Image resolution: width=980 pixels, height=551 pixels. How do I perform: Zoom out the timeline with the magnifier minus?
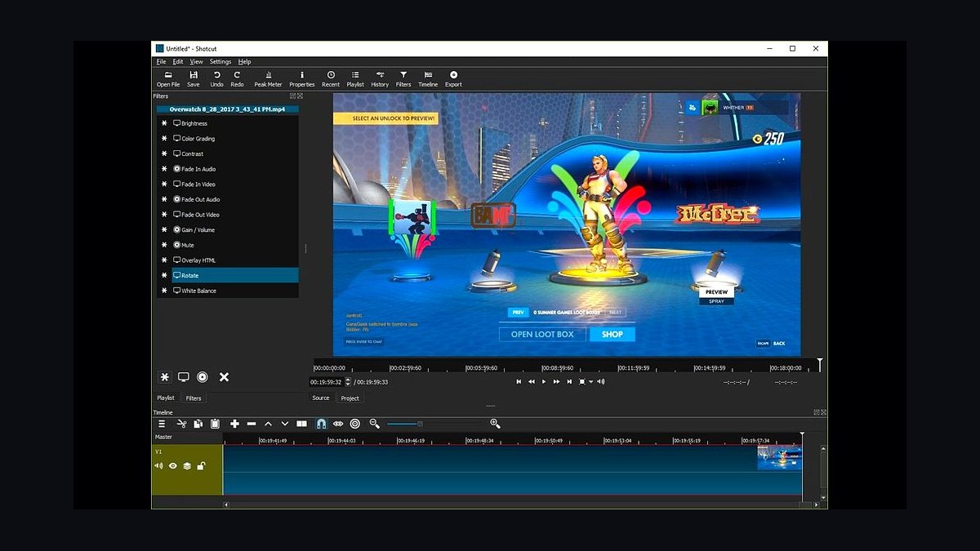pos(375,424)
